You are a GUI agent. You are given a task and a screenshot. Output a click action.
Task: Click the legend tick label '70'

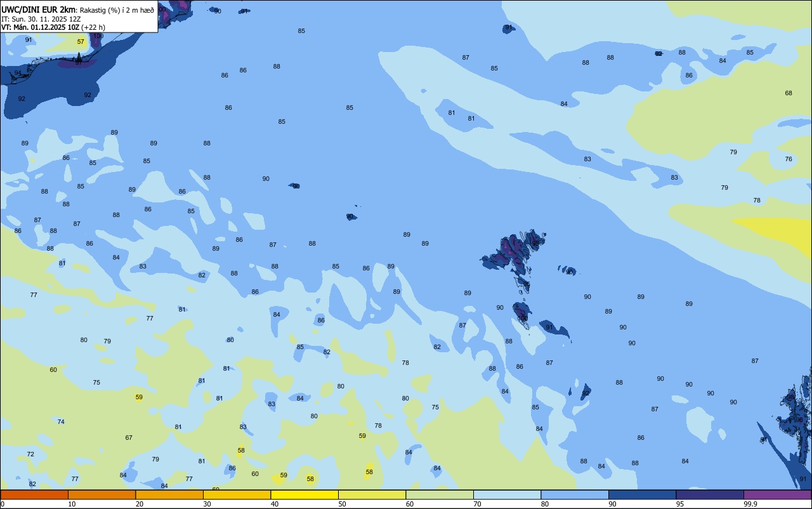tap(477, 504)
